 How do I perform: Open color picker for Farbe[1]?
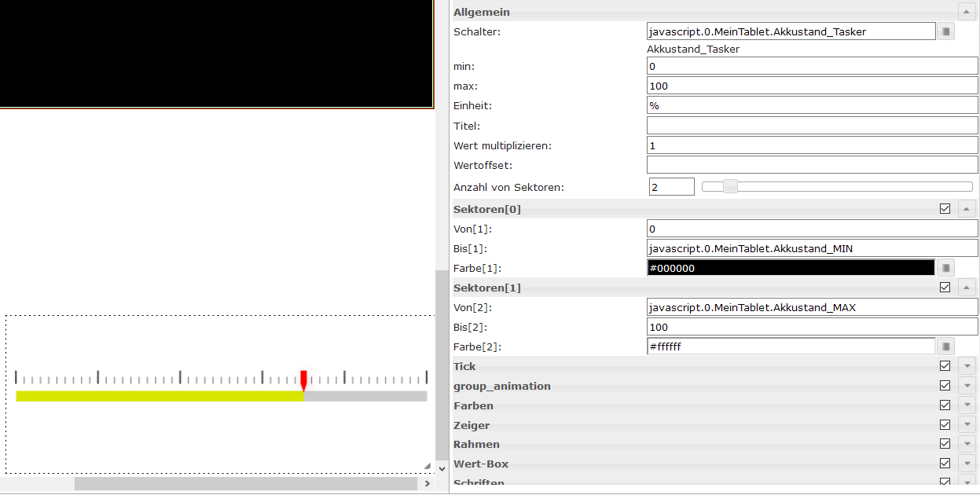[946, 268]
